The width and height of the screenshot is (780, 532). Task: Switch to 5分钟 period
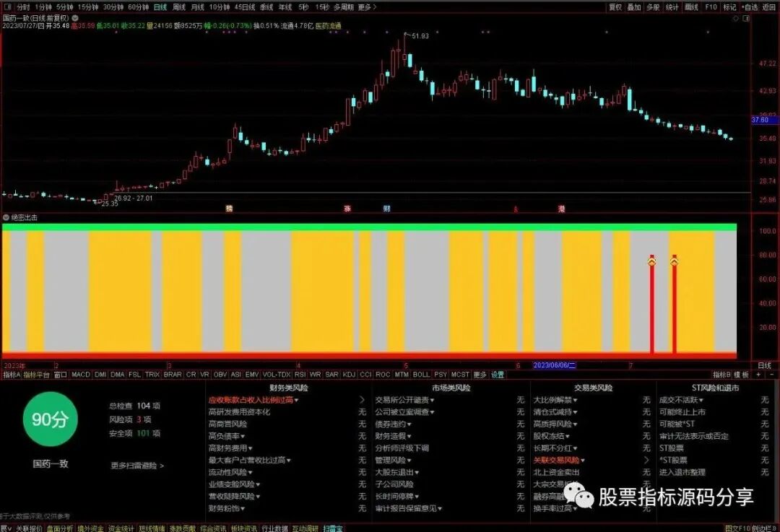pyautogui.click(x=65, y=7)
